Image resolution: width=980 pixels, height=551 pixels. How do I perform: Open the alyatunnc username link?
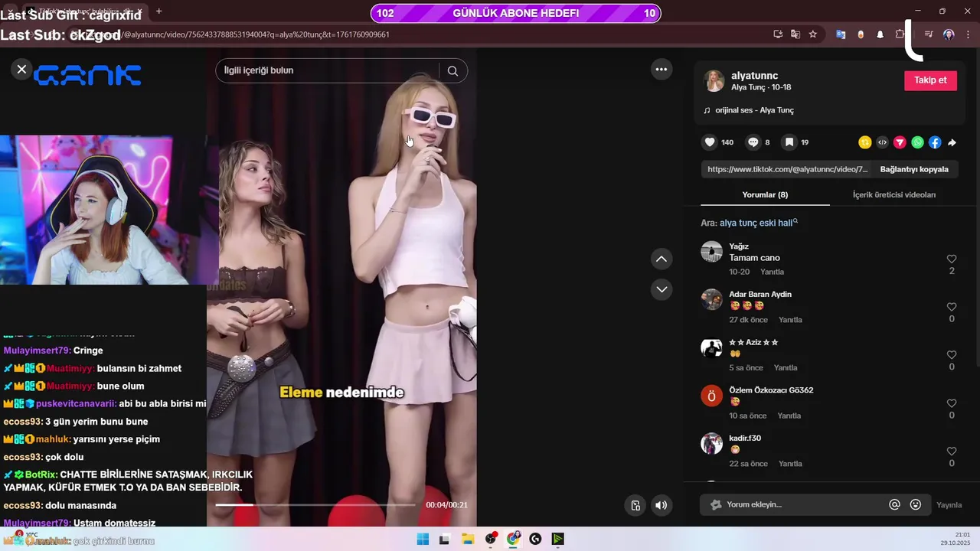coord(754,76)
